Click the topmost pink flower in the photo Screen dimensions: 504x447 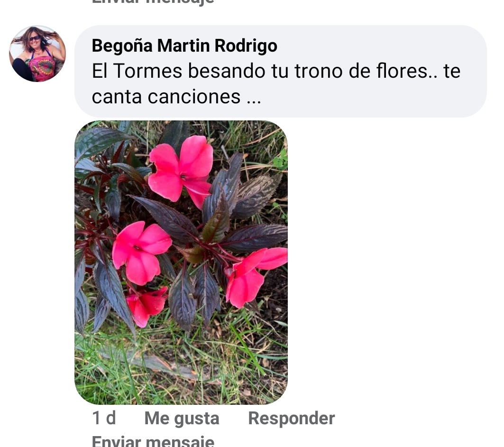(181, 170)
